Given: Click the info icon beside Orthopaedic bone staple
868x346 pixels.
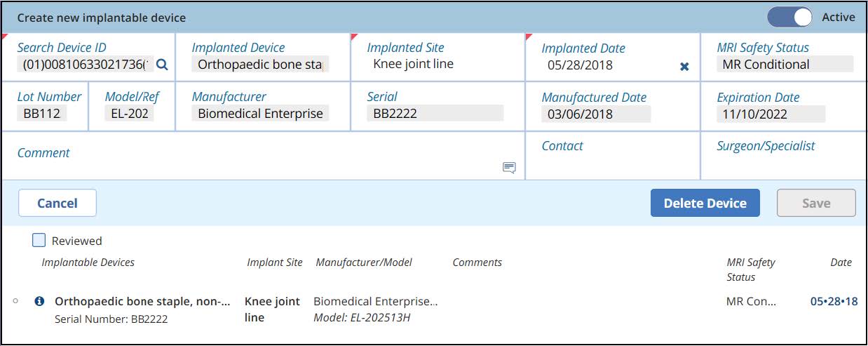Looking at the screenshot, I should [39, 301].
